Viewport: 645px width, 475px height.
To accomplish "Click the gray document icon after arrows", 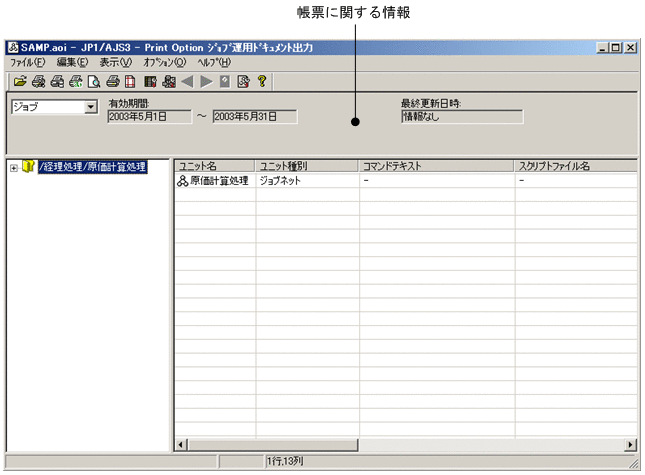I will pyautogui.click(x=225, y=81).
